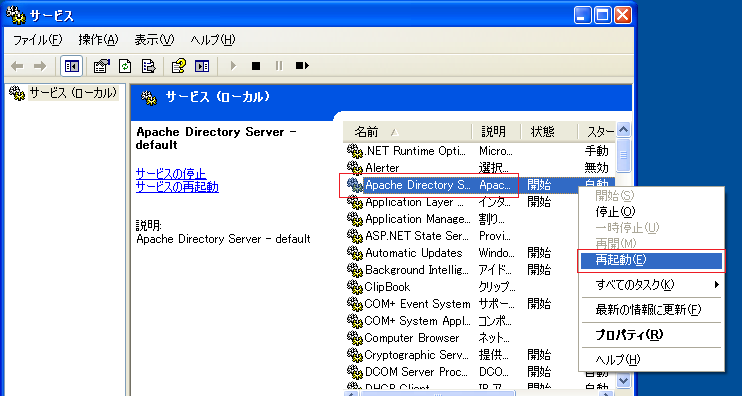Choose 停止(O) in the context menu
The height and width of the screenshot is (396, 742).
[x=651, y=211]
